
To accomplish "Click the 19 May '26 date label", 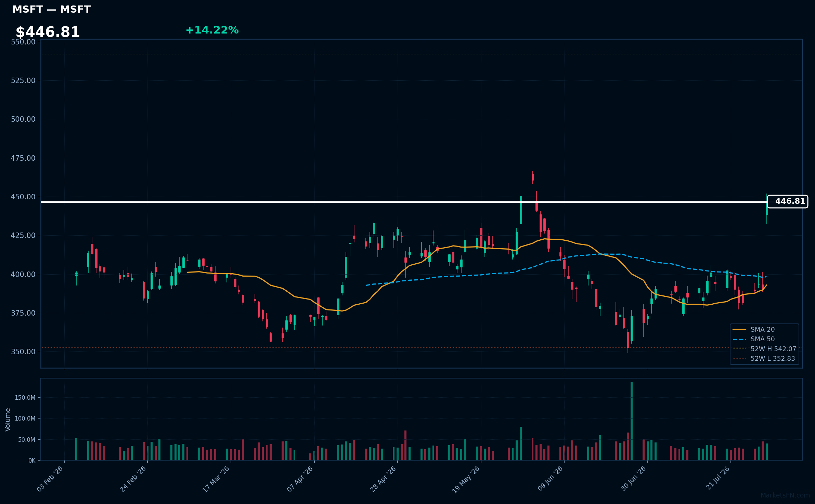I will pyautogui.click(x=466, y=479).
